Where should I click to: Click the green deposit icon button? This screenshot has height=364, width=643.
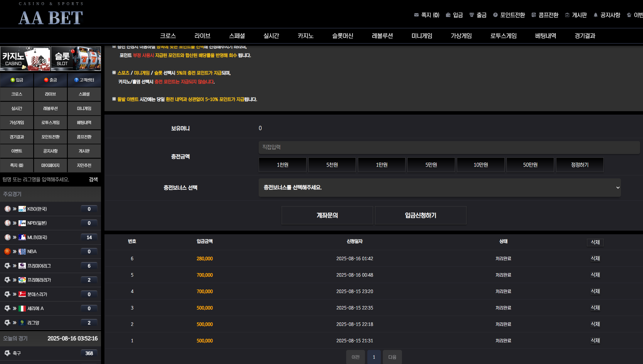pos(13,80)
